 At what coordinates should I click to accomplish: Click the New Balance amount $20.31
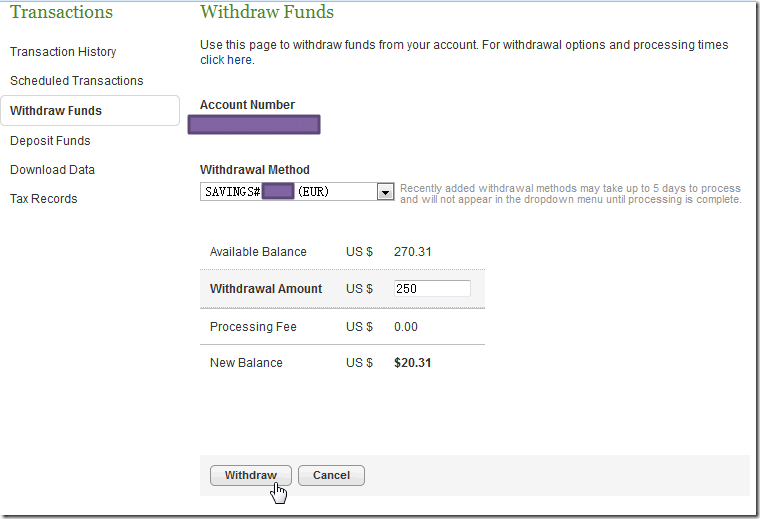pyautogui.click(x=413, y=363)
